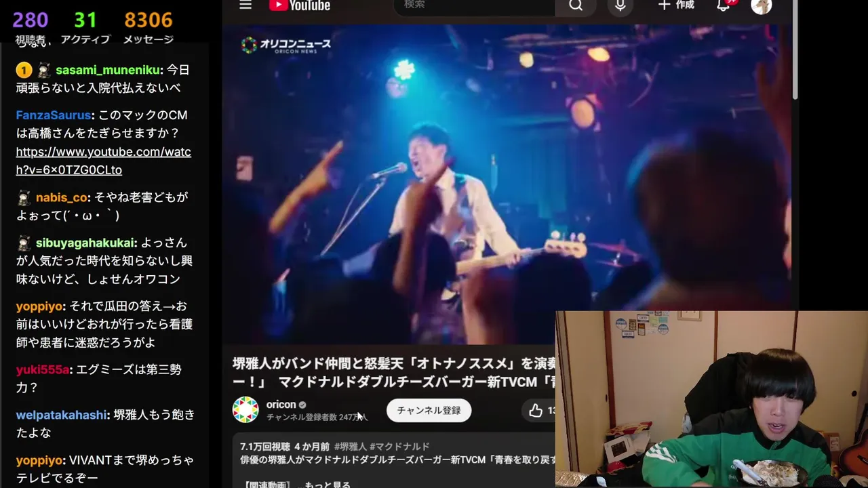The width and height of the screenshot is (868, 488).
Task: Click the avatar badge beside sibuyagahakukai
Action: 24,243
